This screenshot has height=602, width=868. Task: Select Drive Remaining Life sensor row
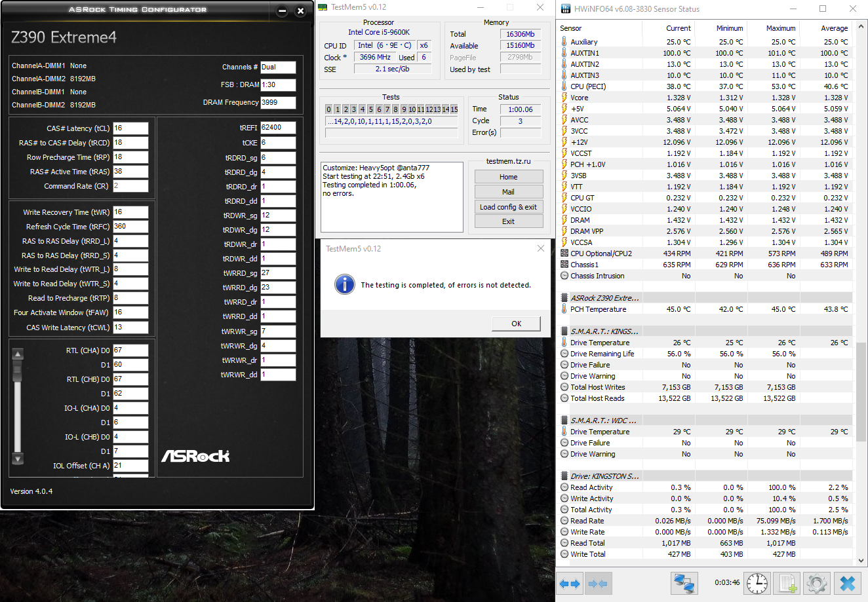(x=705, y=354)
